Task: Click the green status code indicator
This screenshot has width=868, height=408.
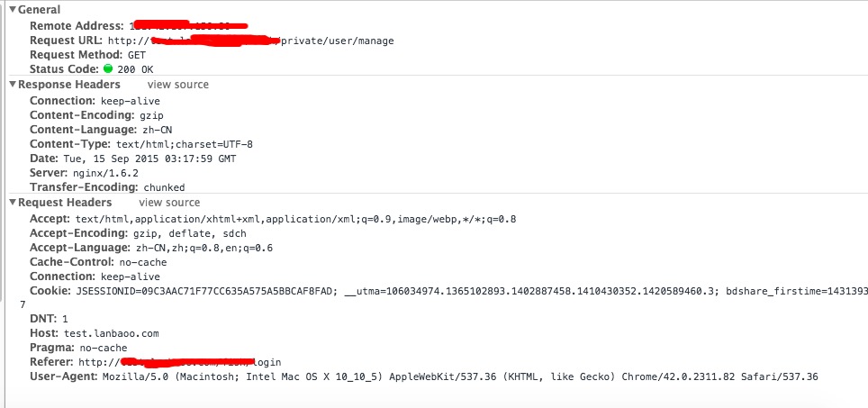Action: 108,69
